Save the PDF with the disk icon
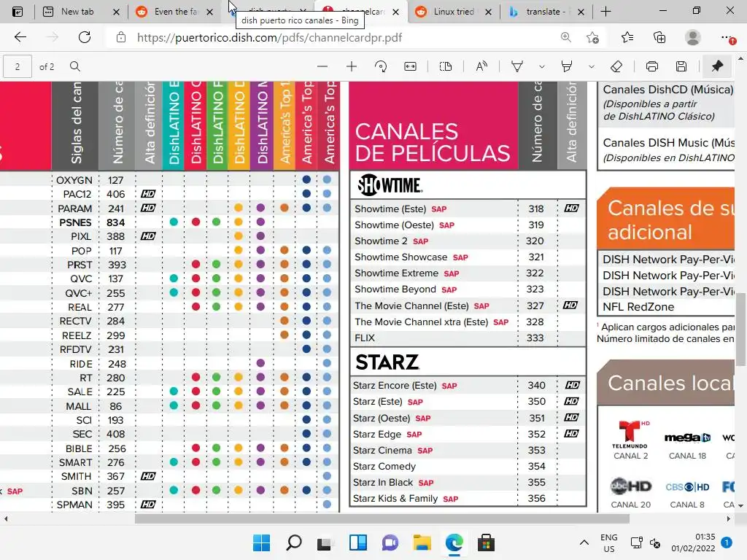 click(681, 66)
